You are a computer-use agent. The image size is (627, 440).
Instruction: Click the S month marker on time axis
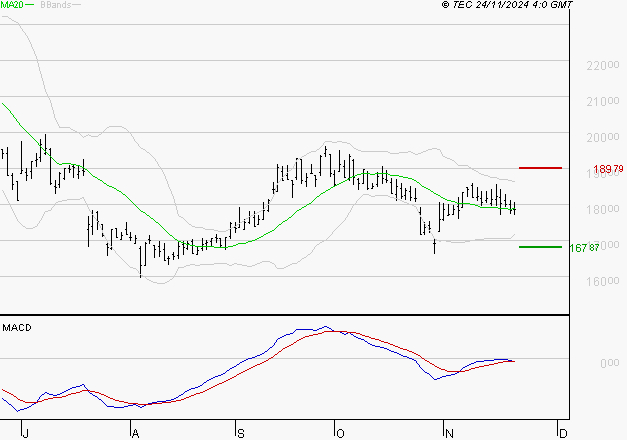click(x=240, y=434)
